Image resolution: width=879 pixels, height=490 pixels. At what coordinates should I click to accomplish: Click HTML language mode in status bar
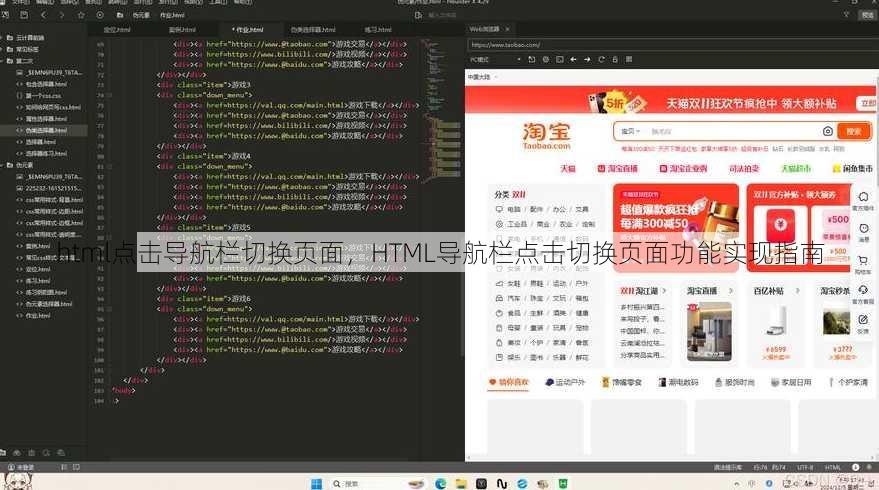(832, 467)
